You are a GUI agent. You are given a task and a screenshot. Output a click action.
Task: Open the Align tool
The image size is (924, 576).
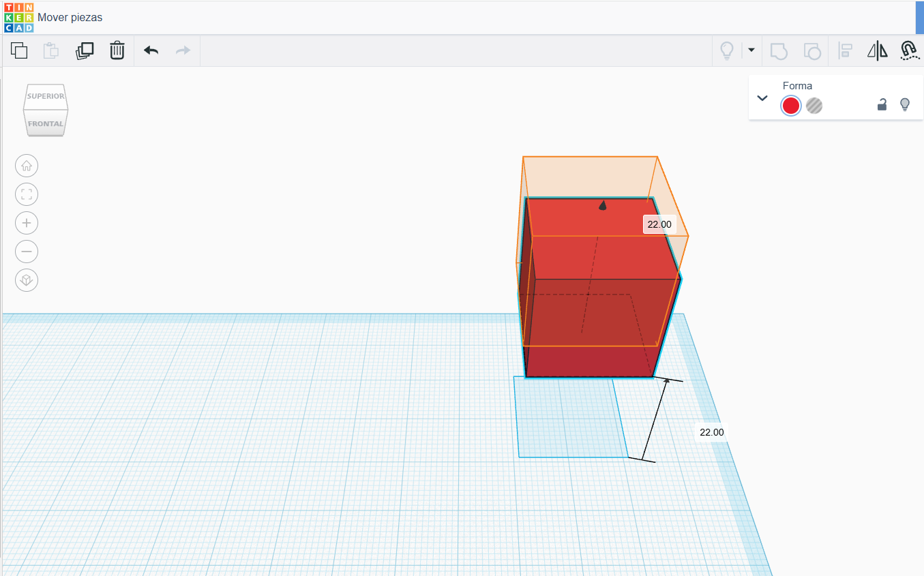pyautogui.click(x=846, y=50)
